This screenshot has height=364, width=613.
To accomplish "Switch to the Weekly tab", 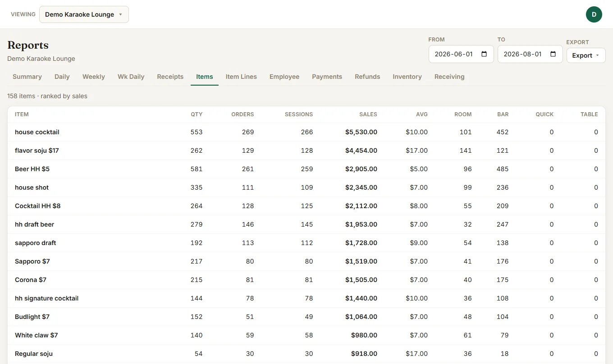I will click(x=94, y=77).
